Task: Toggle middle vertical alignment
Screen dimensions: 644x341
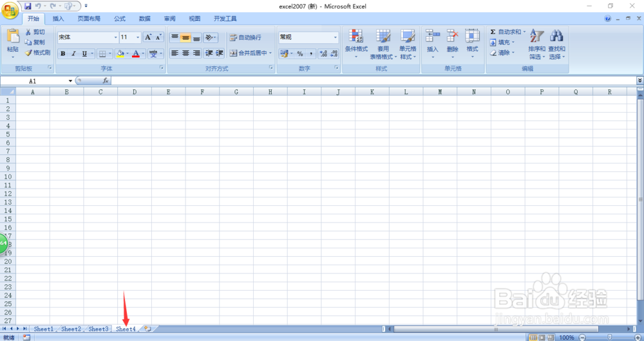Action: [x=185, y=37]
